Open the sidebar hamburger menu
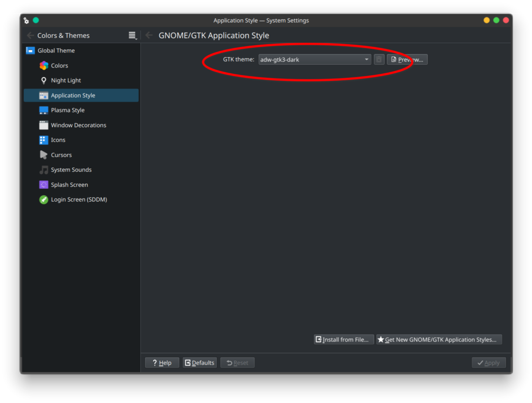The height and width of the screenshot is (403, 532). click(x=132, y=35)
